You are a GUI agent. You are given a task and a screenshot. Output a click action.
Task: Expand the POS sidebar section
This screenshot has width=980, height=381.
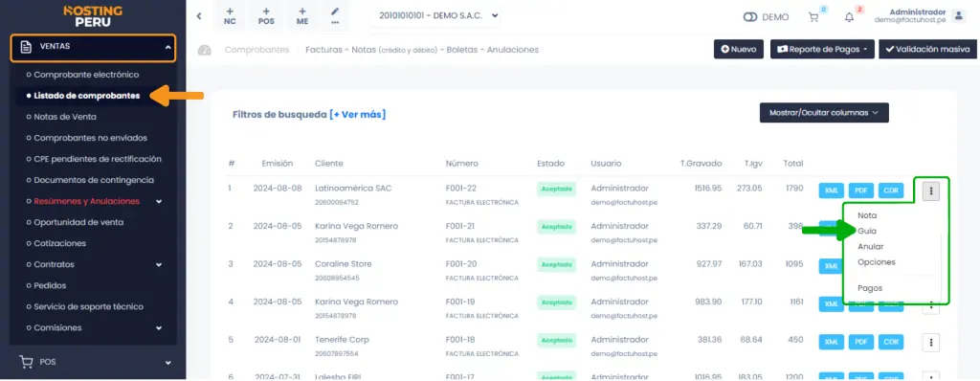coord(93,362)
